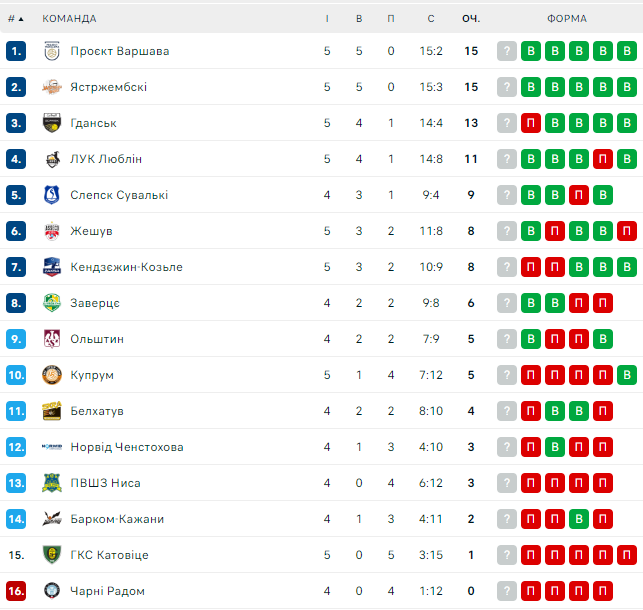Open the Жешув team link

pos(91,231)
